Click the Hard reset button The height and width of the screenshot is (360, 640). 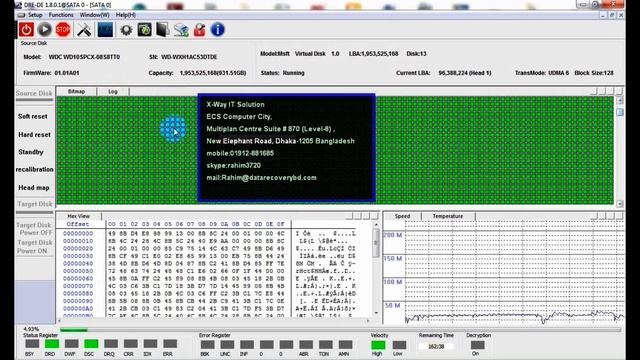coord(34,135)
